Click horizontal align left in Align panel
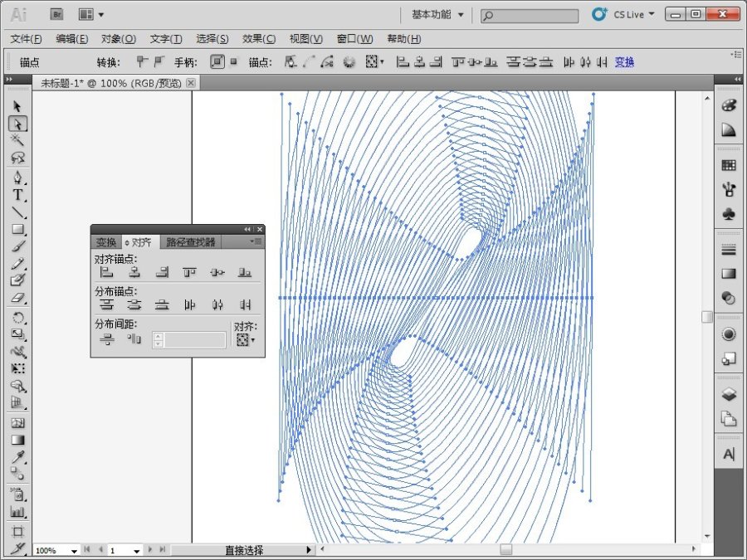This screenshot has height=560, width=747. pos(107,272)
